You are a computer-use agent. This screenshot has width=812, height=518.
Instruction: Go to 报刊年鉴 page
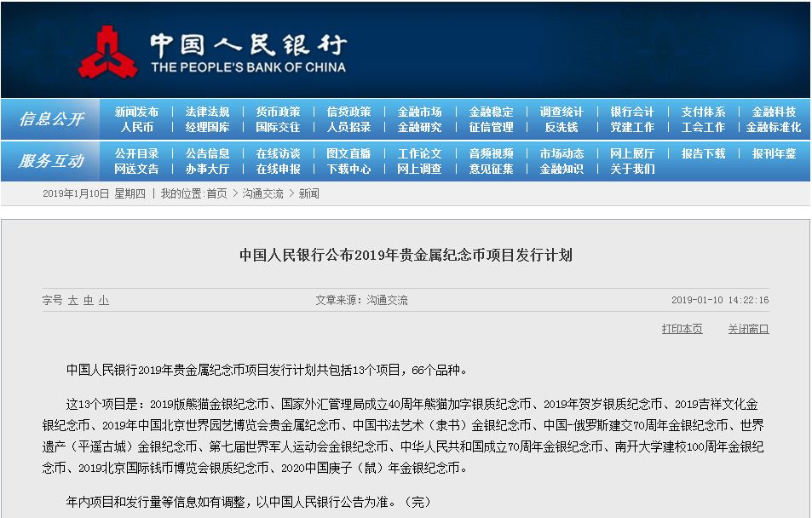click(775, 154)
